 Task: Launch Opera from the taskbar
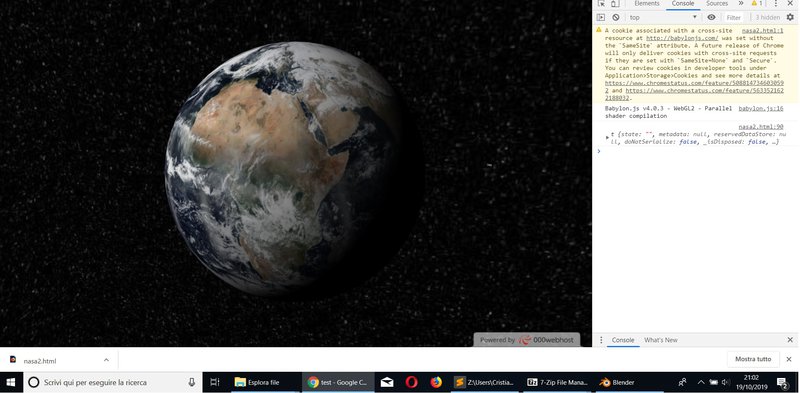(411, 382)
